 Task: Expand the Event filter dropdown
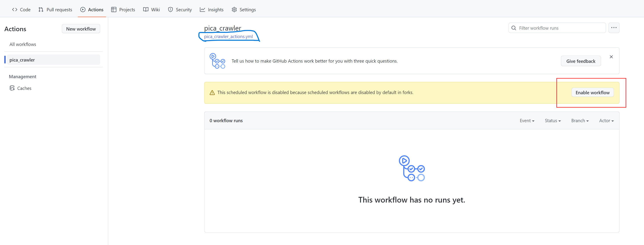pos(527,121)
